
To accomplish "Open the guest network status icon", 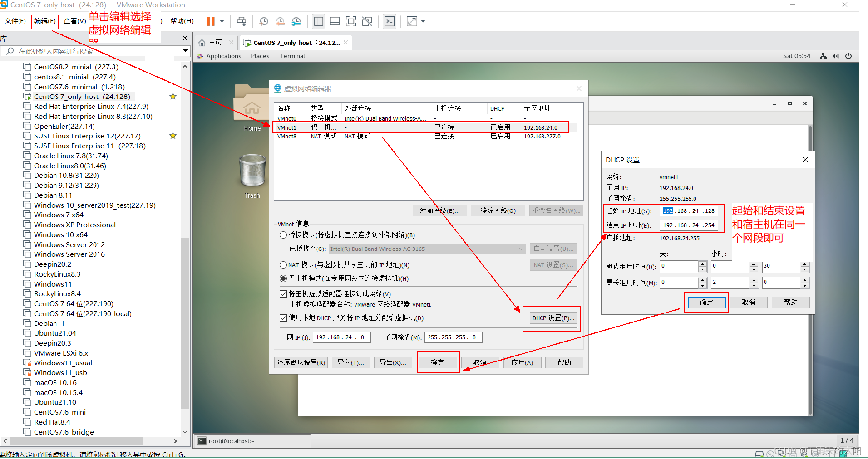I will pos(823,56).
